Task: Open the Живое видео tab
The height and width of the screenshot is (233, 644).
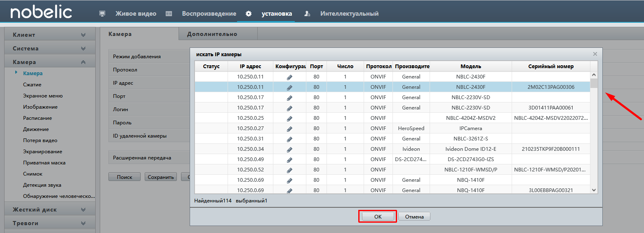Action: tap(136, 14)
